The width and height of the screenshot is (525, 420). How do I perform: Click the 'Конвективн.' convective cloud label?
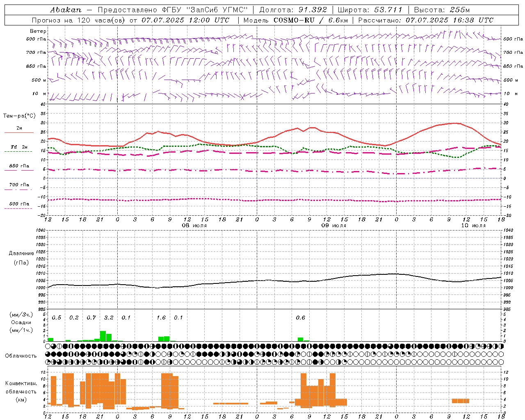[x=21, y=383]
